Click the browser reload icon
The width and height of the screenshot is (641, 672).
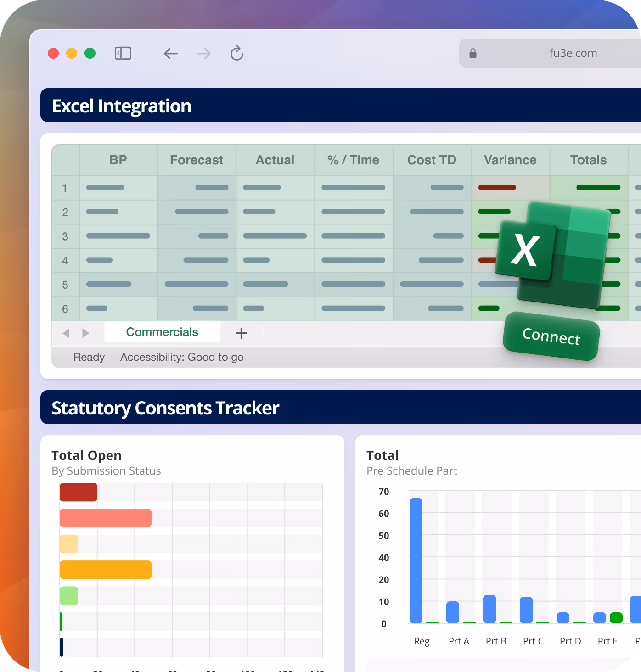pos(236,53)
